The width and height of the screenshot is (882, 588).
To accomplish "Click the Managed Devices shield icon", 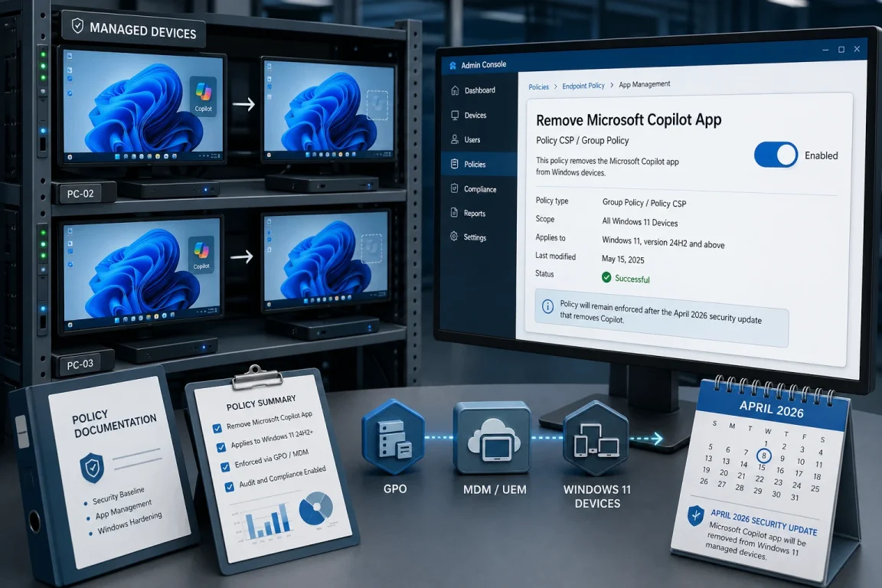I will pyautogui.click(x=77, y=25).
